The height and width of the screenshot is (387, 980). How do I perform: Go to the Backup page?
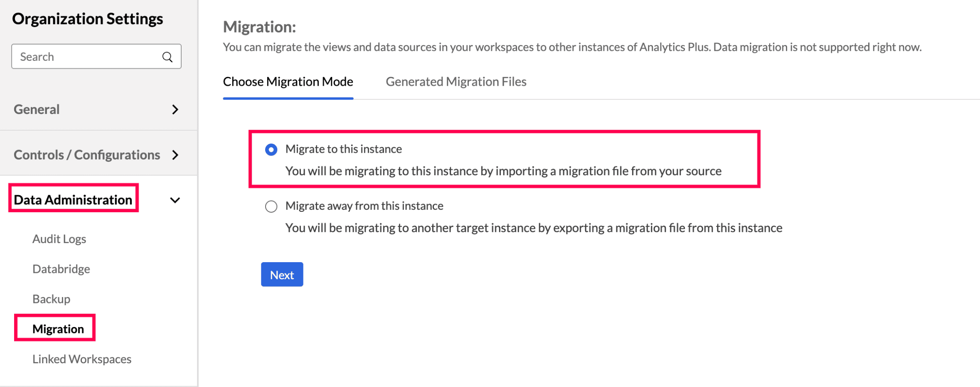click(51, 299)
